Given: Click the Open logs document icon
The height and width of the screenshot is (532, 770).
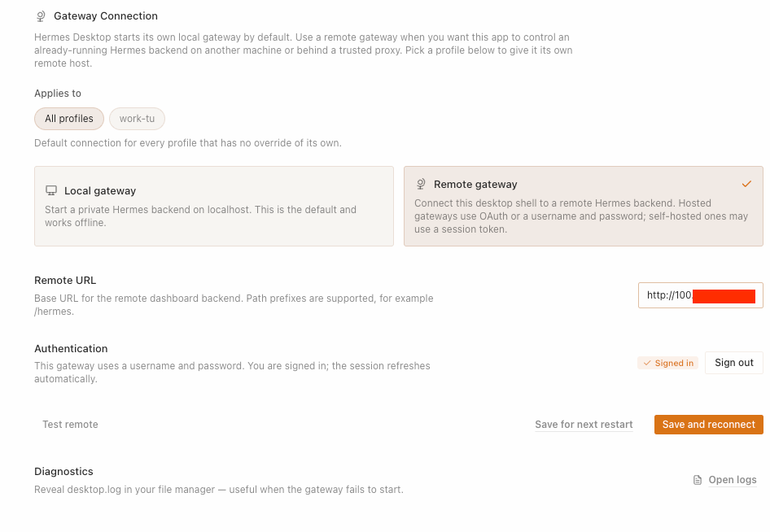Looking at the screenshot, I should coord(698,480).
